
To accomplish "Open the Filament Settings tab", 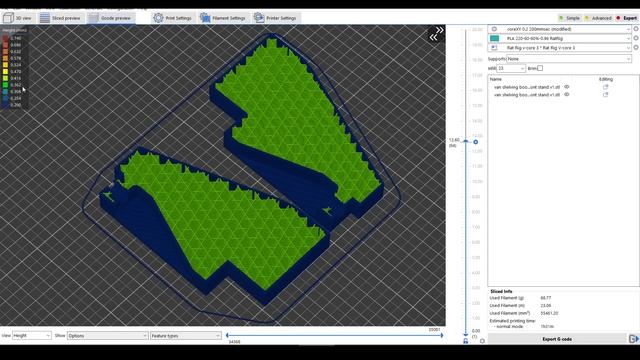I will [x=223, y=18].
